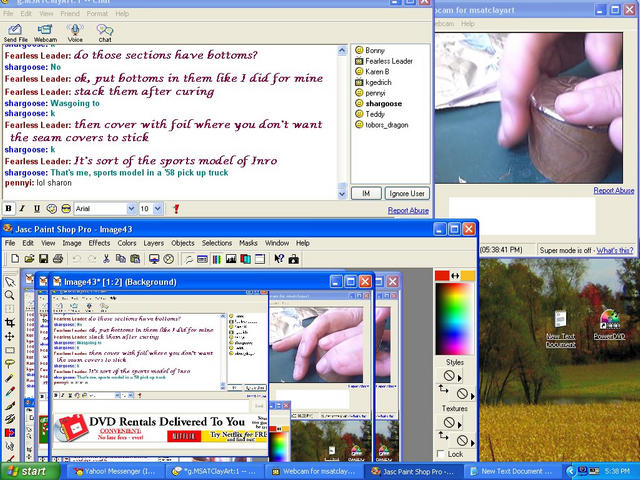
Task: Select the rectangular Selection tool
Action: (10, 350)
